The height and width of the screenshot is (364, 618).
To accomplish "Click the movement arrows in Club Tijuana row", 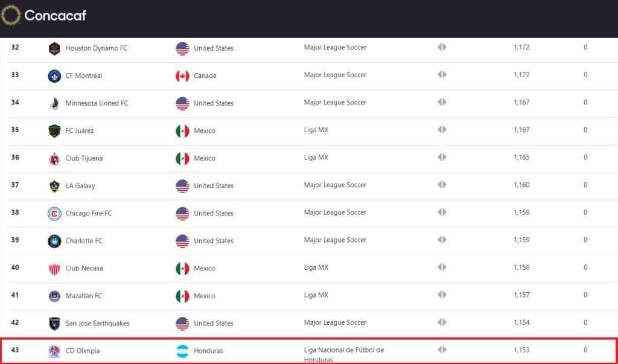I will click(x=442, y=158).
